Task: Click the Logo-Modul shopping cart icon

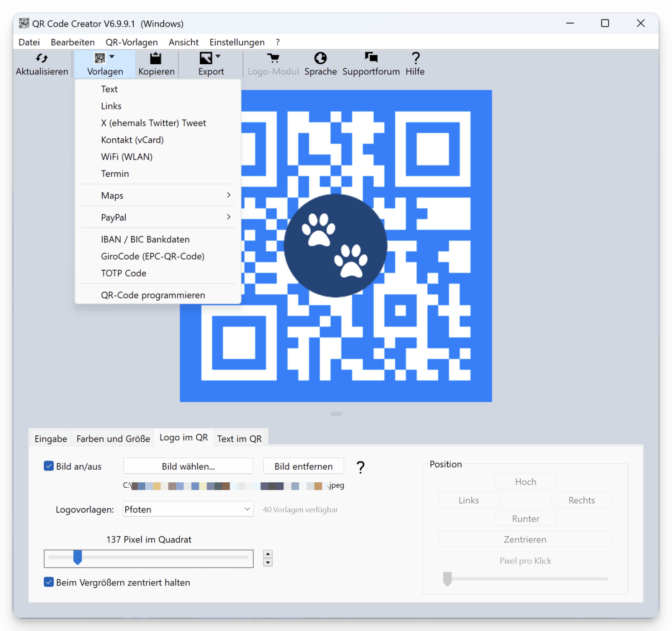Action: pos(273,58)
